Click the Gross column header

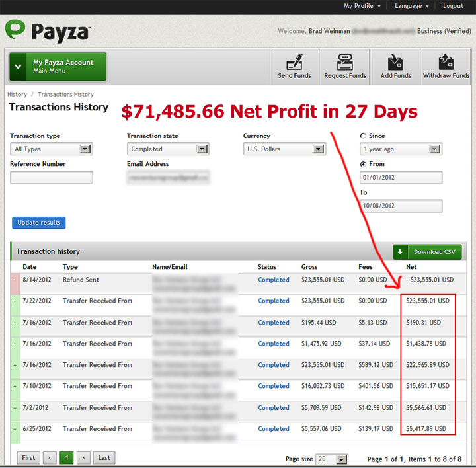[x=309, y=267]
